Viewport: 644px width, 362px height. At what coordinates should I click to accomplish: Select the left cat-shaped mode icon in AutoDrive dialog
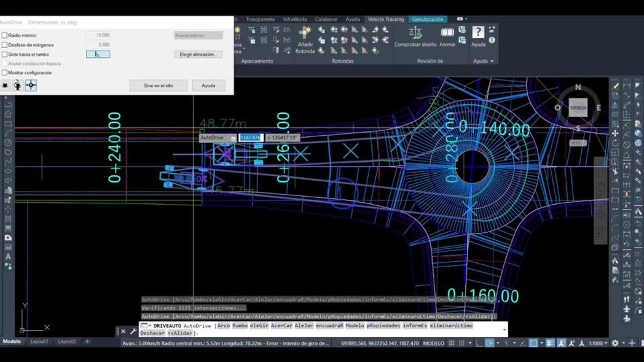pyautogui.click(x=5, y=85)
